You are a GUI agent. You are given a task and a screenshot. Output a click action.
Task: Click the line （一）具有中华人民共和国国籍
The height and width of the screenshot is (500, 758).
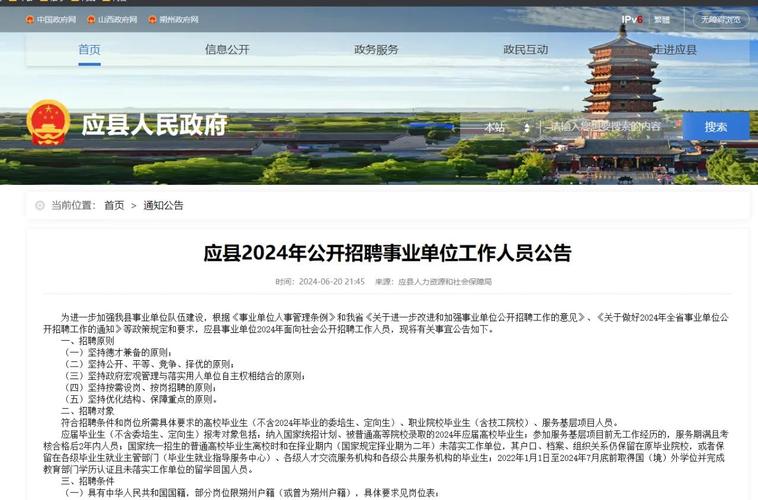(x=250, y=493)
